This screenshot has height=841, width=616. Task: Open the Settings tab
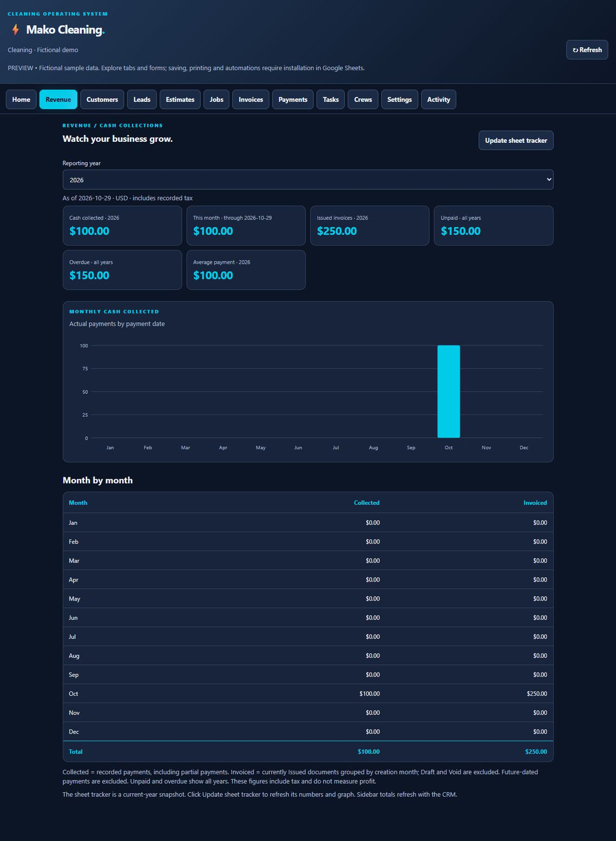click(399, 100)
